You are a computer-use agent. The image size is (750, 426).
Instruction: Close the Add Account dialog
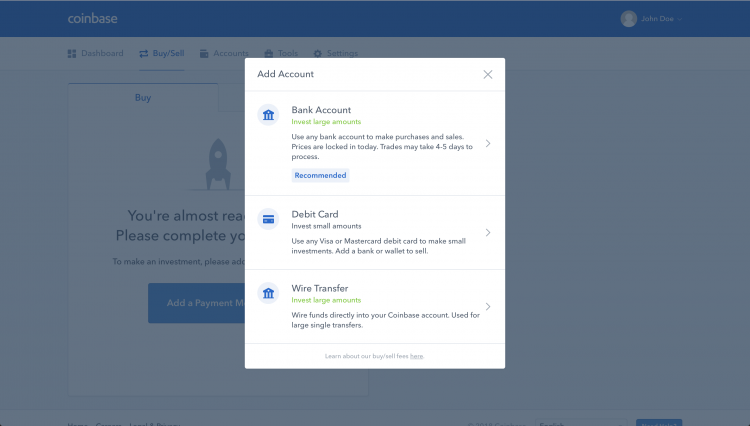(x=487, y=75)
